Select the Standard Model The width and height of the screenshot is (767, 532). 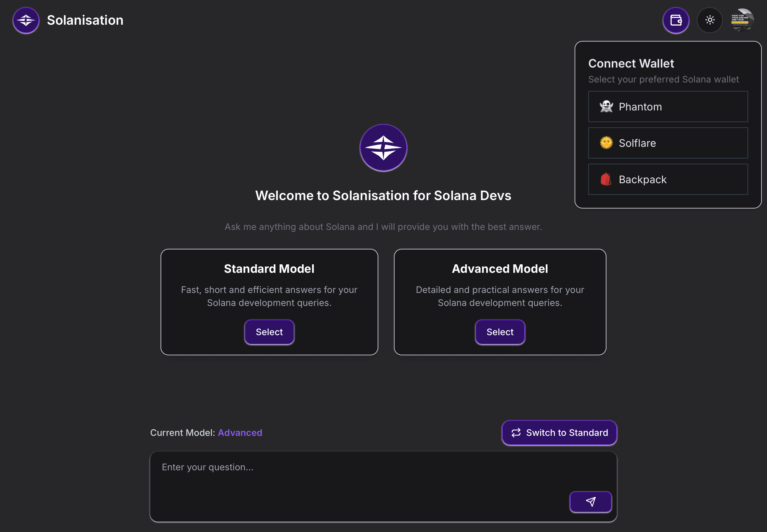tap(269, 332)
